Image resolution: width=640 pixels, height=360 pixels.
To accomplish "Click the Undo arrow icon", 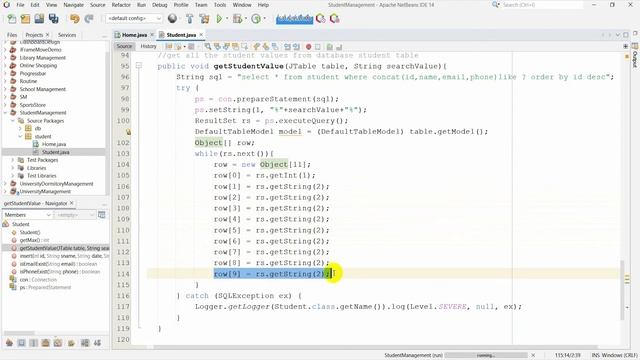I will click(x=74, y=19).
